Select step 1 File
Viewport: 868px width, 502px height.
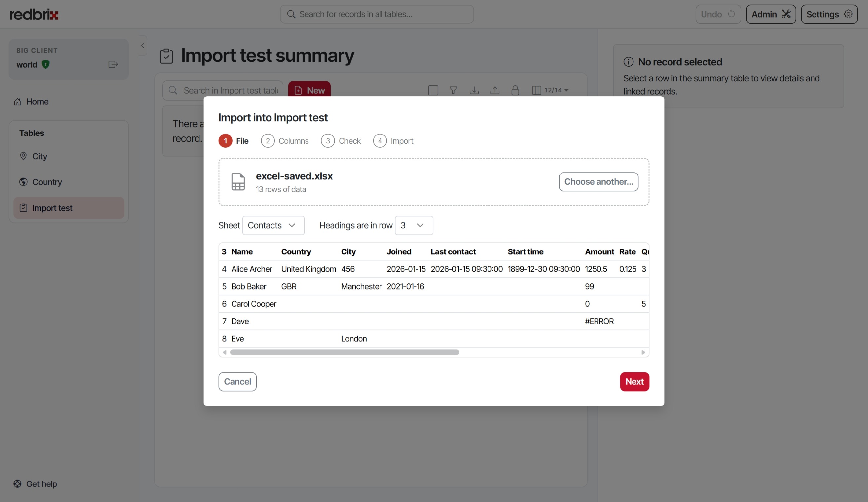coord(234,141)
